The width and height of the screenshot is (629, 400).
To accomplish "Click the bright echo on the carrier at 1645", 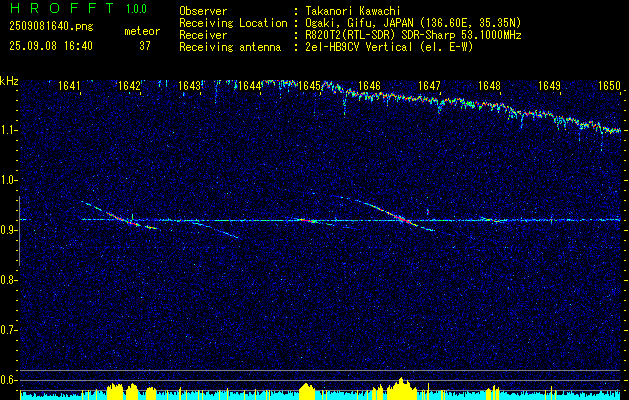I will [307, 220].
